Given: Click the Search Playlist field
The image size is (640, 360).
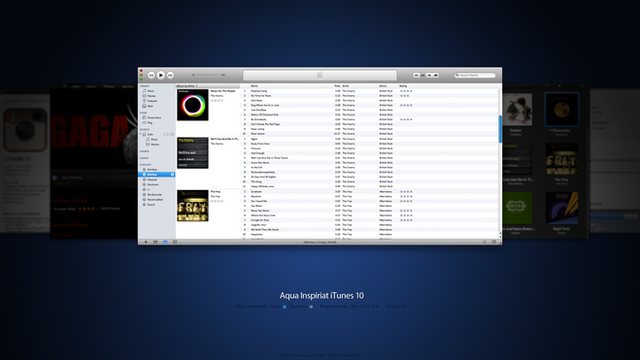Looking at the screenshot, I should tap(475, 75).
